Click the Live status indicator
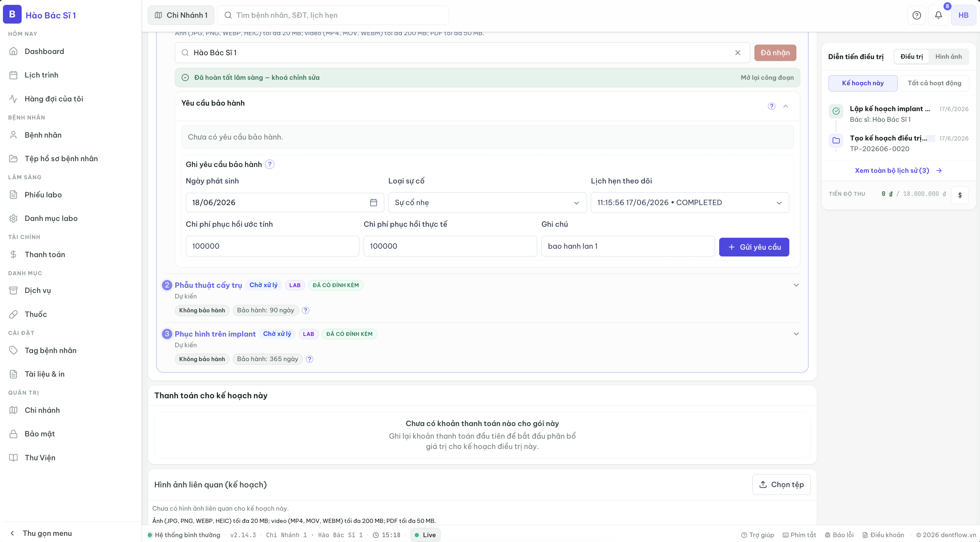This screenshot has height=542, width=980. pos(425,535)
